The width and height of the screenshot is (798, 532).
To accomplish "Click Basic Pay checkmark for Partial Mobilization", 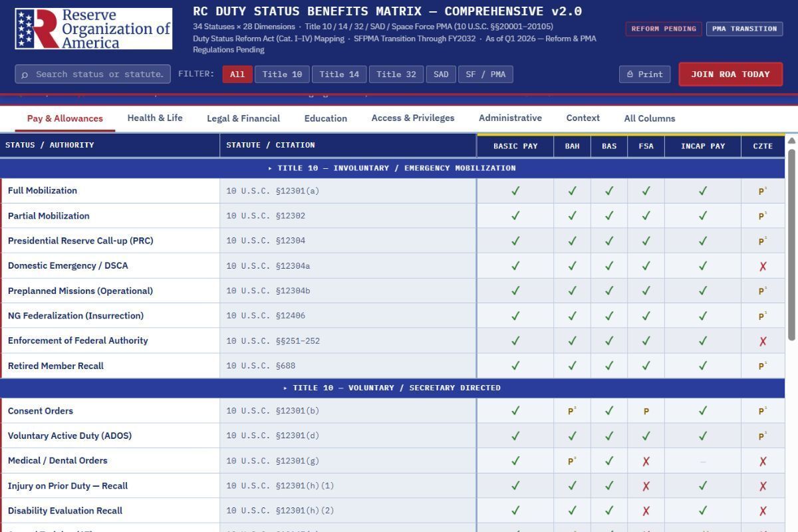I will pyautogui.click(x=515, y=215).
